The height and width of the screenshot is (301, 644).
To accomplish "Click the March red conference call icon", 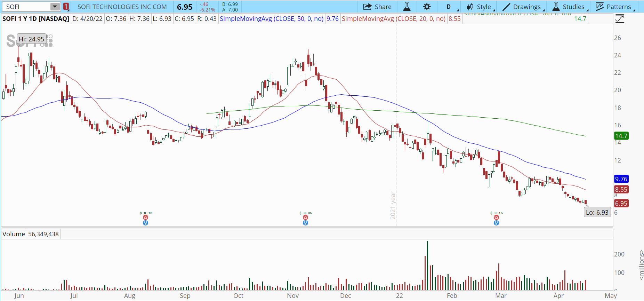I will [496, 217].
